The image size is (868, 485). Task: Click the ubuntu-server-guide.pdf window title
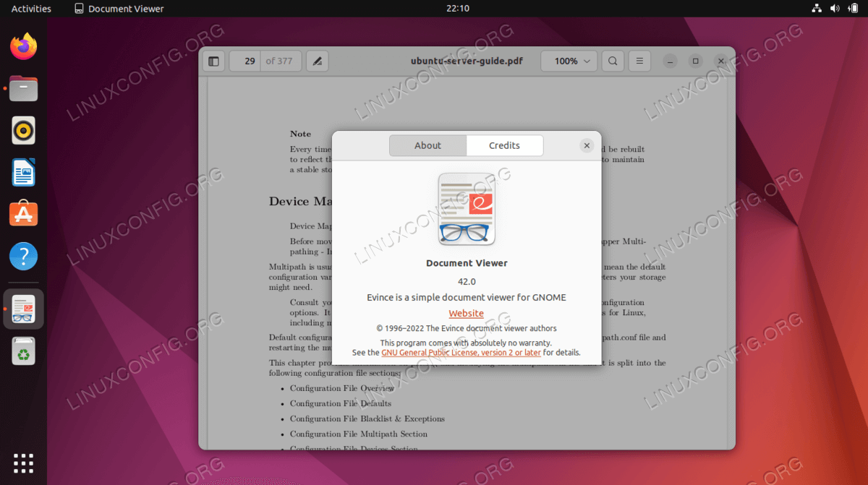pyautogui.click(x=467, y=61)
